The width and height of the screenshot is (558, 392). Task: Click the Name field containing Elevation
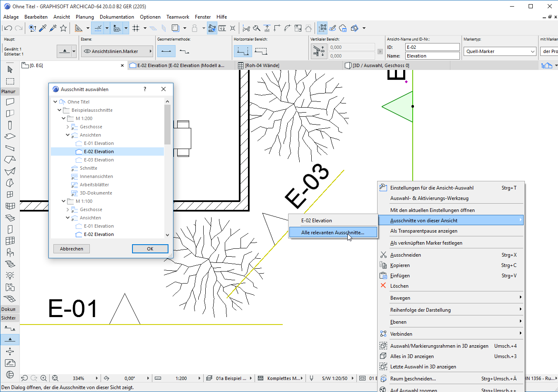tap(432, 56)
